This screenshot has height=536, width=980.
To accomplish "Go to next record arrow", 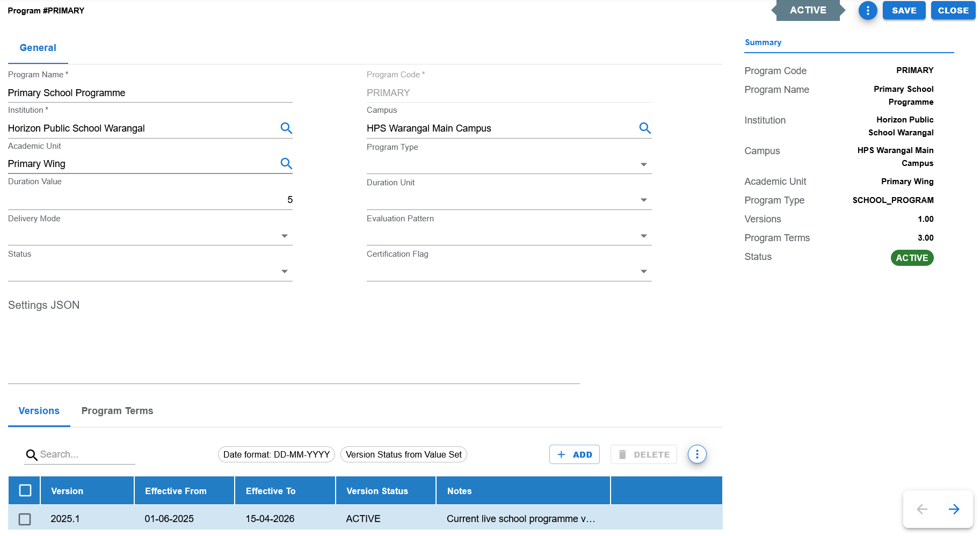I will tap(954, 509).
